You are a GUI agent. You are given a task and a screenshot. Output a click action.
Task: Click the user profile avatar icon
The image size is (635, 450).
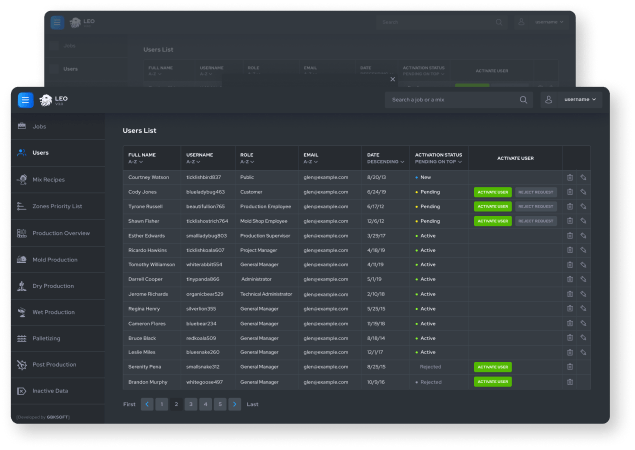[548, 100]
